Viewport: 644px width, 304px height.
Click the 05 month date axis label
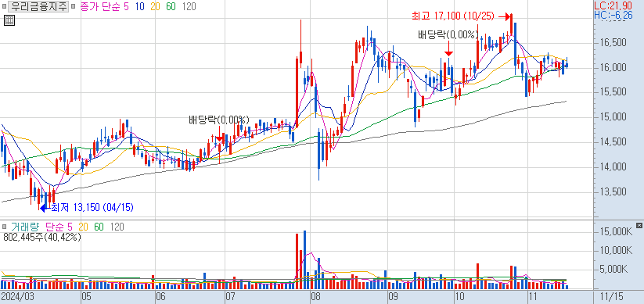(x=86, y=296)
